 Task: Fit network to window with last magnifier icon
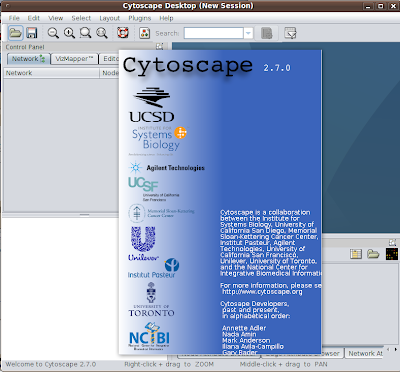point(102,33)
